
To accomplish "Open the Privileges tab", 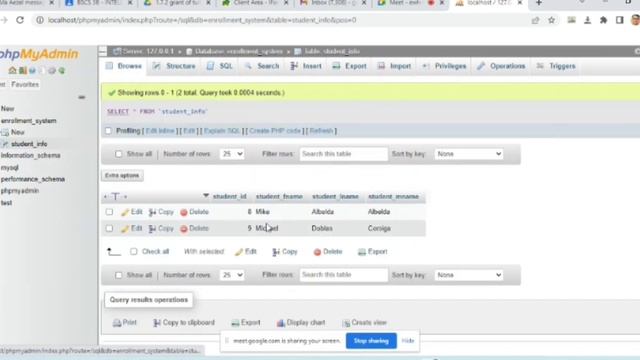I will (x=444, y=66).
